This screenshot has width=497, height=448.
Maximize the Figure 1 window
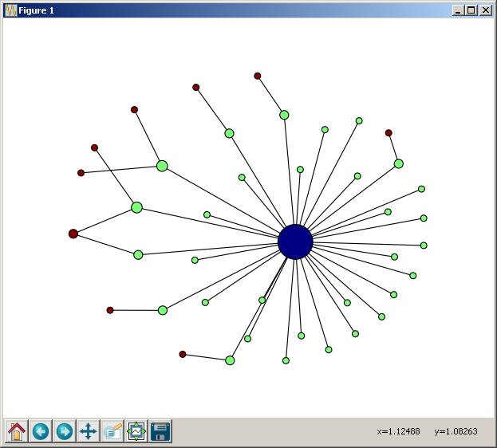[x=471, y=10]
